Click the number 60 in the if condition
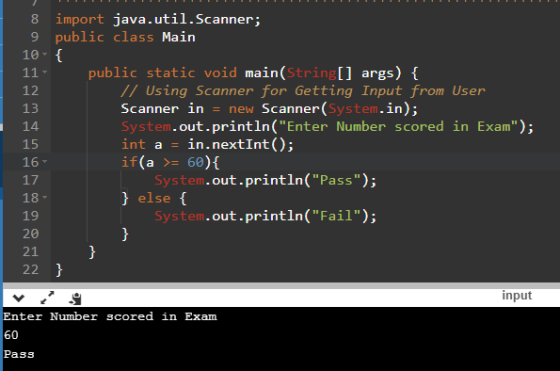The height and width of the screenshot is (371, 560). 195,162
